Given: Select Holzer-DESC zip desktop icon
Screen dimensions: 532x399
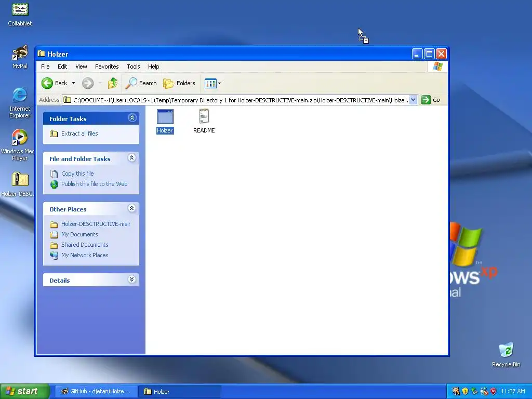Looking at the screenshot, I should click(18, 184).
